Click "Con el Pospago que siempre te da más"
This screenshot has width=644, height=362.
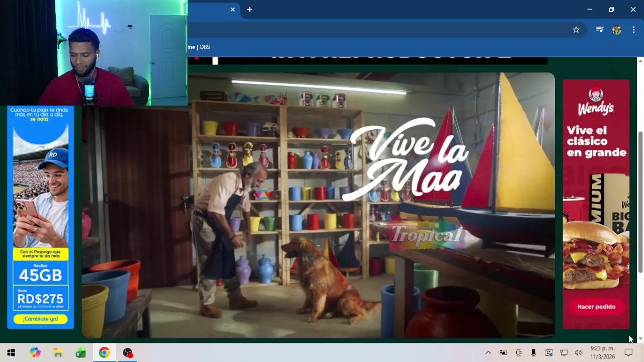click(x=40, y=254)
